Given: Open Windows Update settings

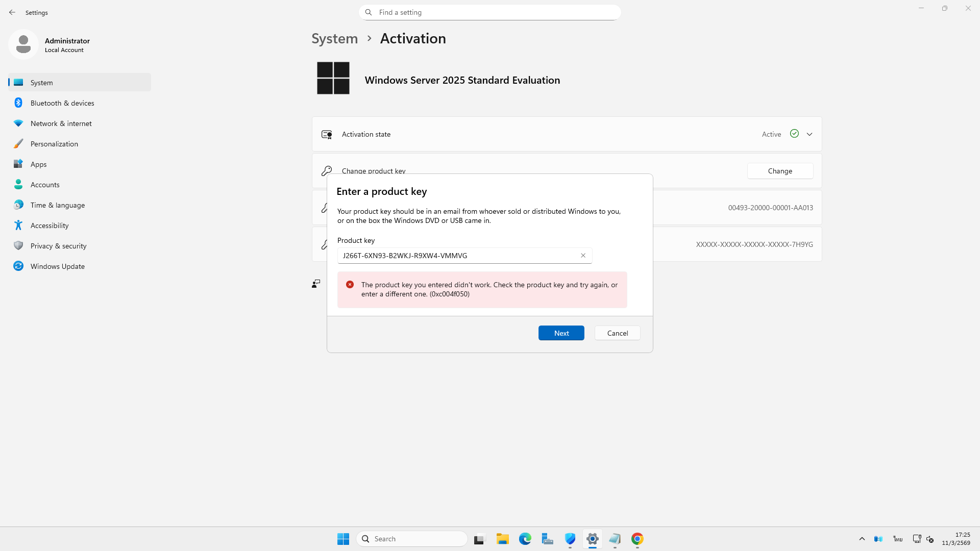Looking at the screenshot, I should click(x=58, y=266).
